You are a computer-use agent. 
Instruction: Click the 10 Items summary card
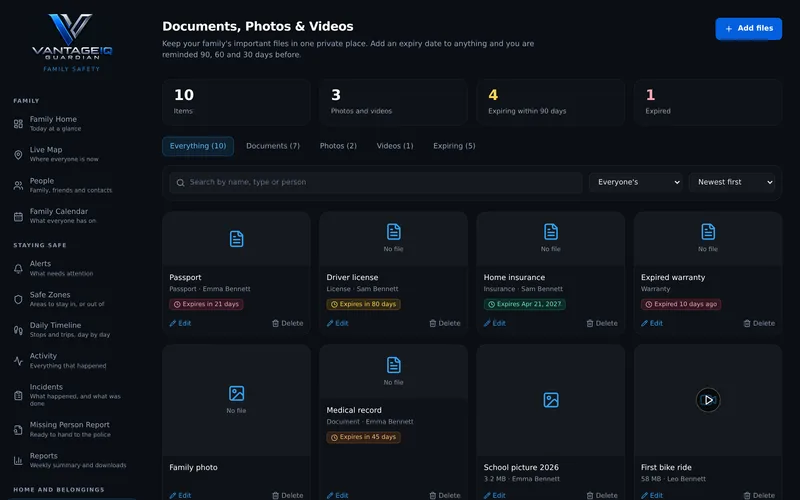point(236,102)
